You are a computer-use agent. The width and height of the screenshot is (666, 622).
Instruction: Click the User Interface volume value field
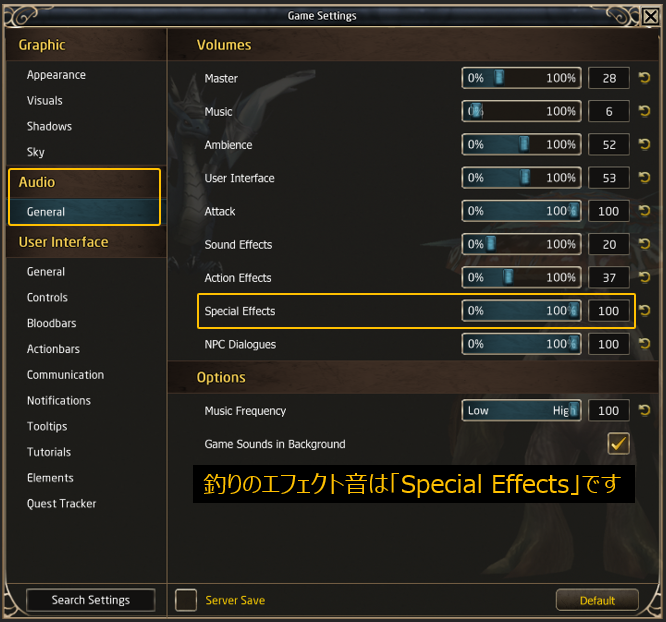(x=609, y=178)
